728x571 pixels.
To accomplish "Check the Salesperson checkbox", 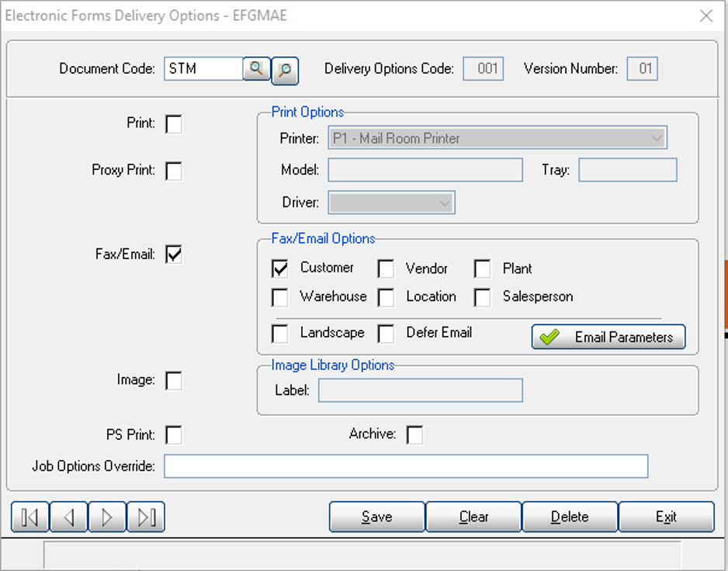I will pyautogui.click(x=483, y=298).
